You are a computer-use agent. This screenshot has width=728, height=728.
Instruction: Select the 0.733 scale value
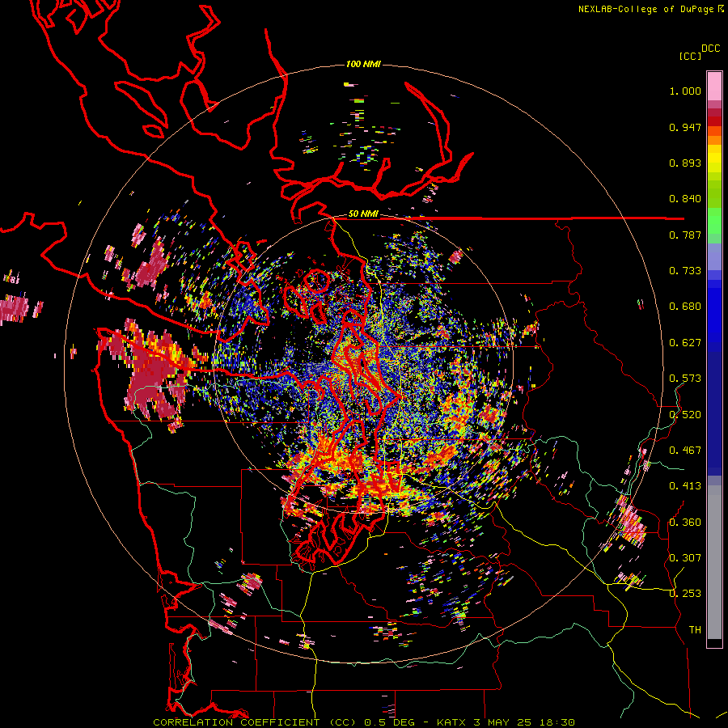click(x=685, y=271)
